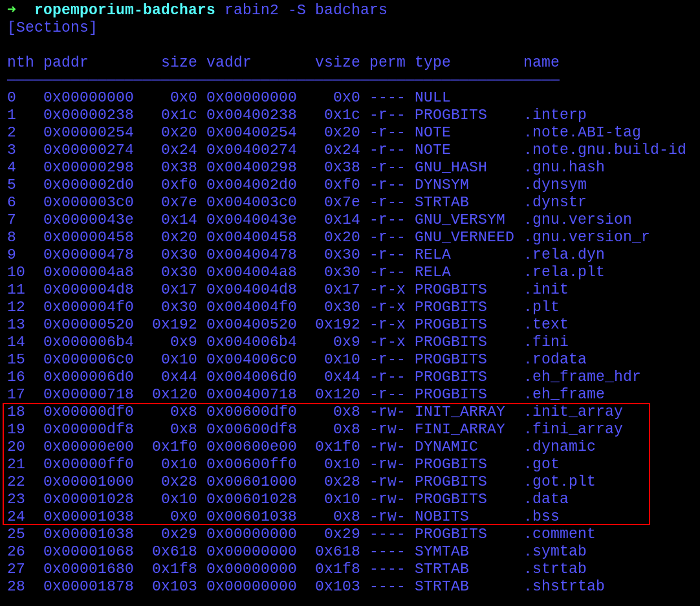700x606 pixels.
Task: Click the paddr column header
Action: [x=65, y=63]
